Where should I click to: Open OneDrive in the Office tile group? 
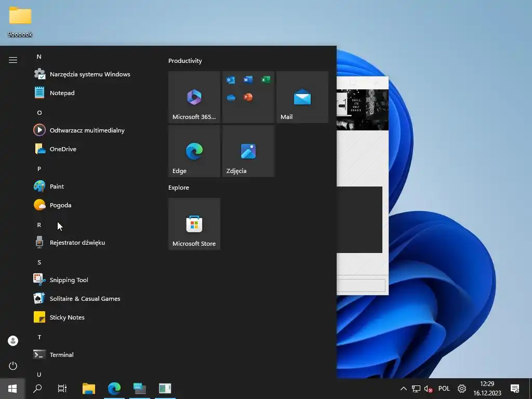(231, 98)
